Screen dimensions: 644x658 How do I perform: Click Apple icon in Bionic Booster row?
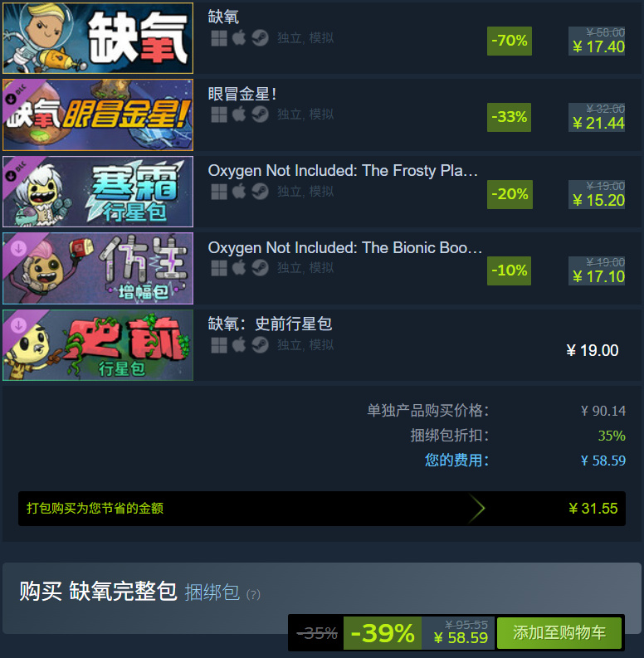(239, 268)
